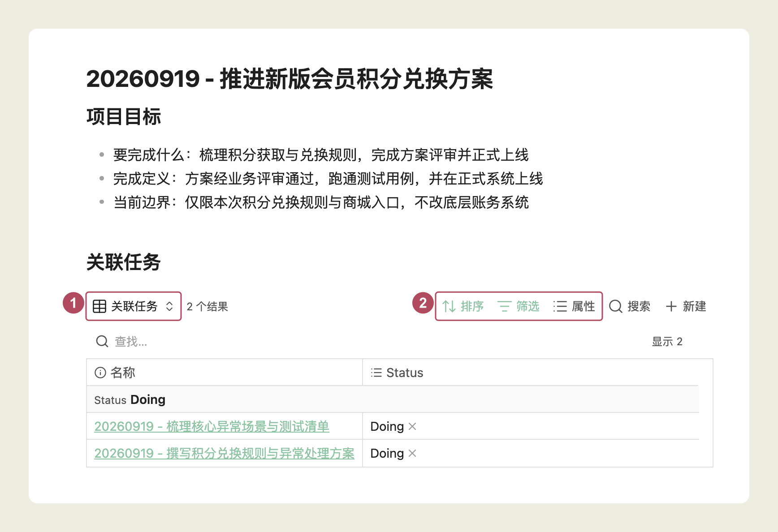The width and height of the screenshot is (778, 532).
Task: Click the magnifier icon in 查找 field
Action: [102, 342]
